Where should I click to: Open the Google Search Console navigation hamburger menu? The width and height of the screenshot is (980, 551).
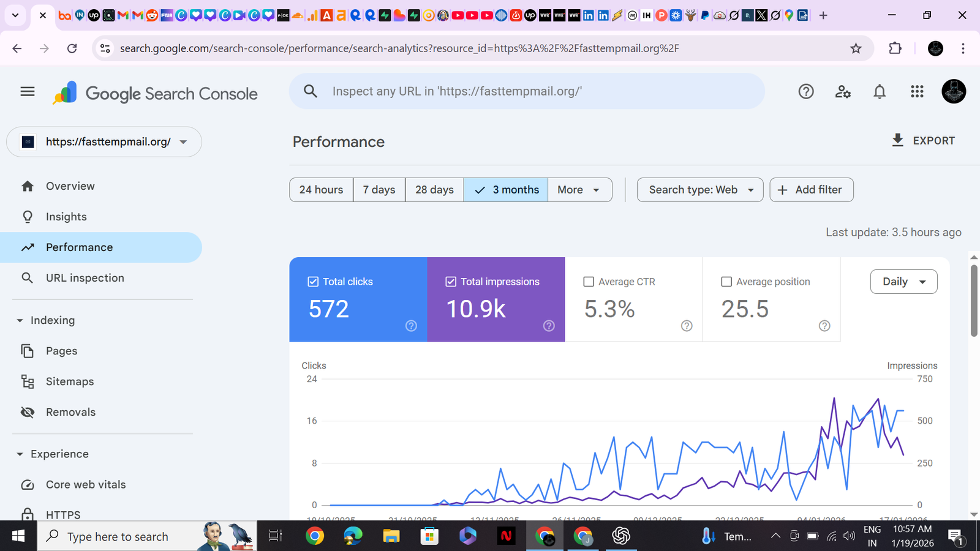[27, 91]
